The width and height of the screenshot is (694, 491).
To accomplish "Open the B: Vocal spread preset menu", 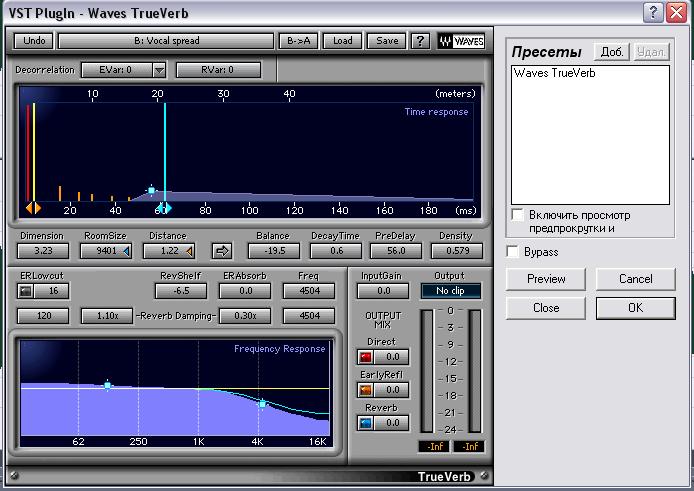I will 166,41.
